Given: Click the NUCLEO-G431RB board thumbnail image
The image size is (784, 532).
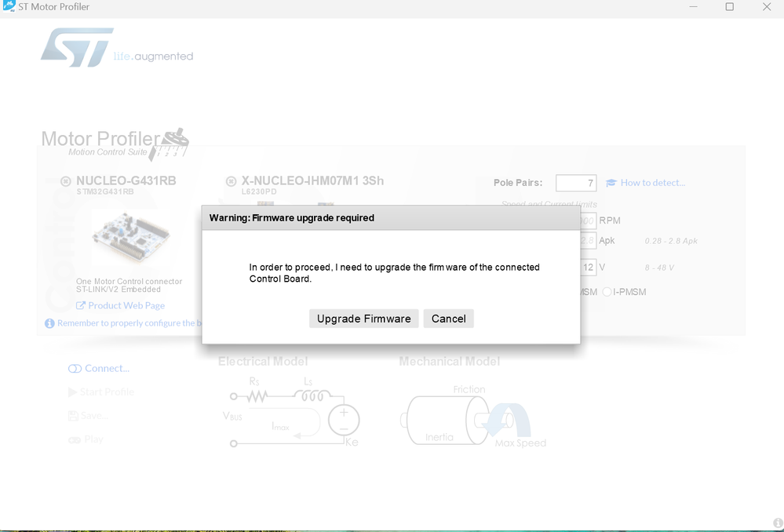Looking at the screenshot, I should click(132, 236).
